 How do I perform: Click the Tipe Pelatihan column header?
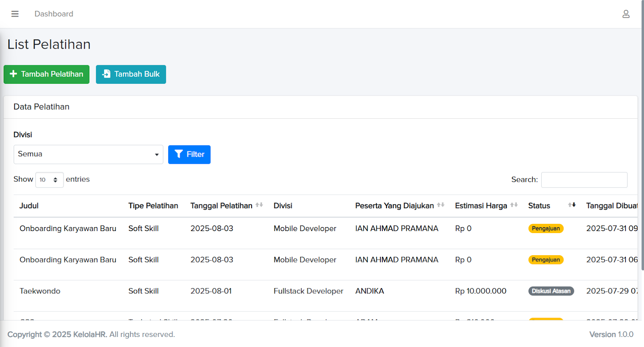click(153, 206)
